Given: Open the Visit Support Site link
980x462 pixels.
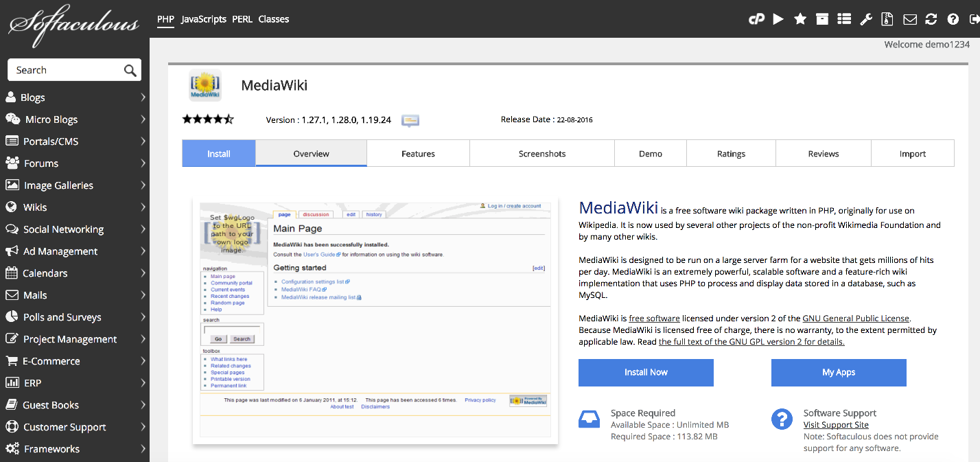Looking at the screenshot, I should (836, 425).
